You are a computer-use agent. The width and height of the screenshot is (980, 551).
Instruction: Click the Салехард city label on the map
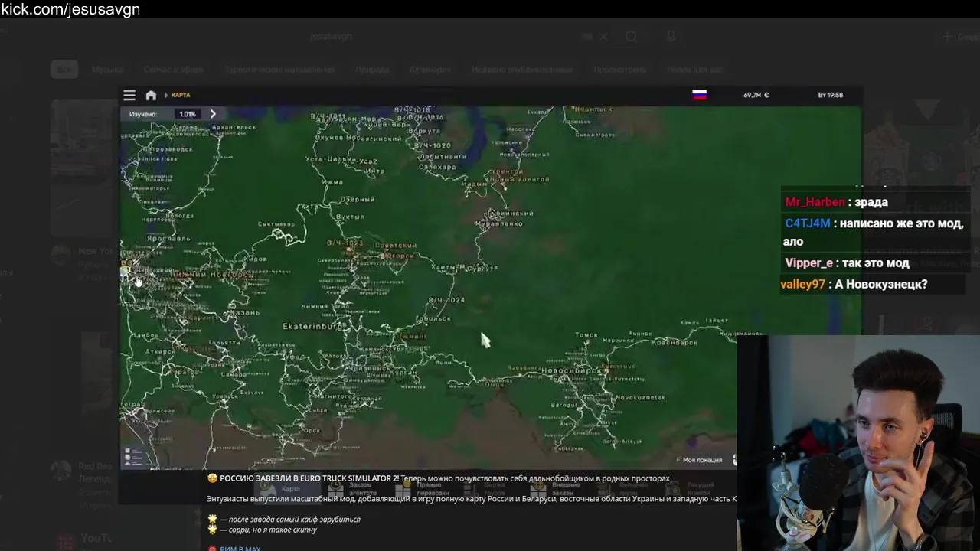coord(437,166)
